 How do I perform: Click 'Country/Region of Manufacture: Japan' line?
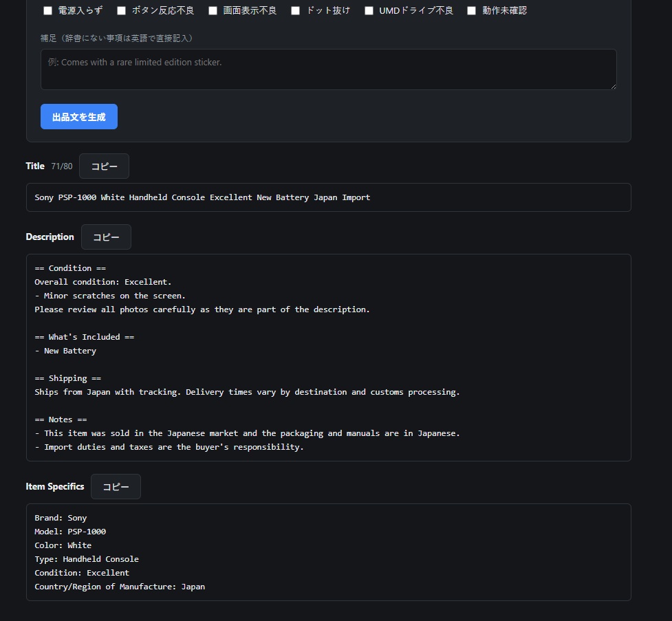pos(120,587)
